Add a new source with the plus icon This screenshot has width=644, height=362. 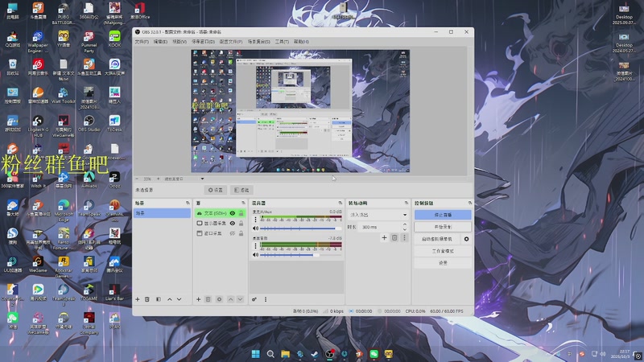198,299
